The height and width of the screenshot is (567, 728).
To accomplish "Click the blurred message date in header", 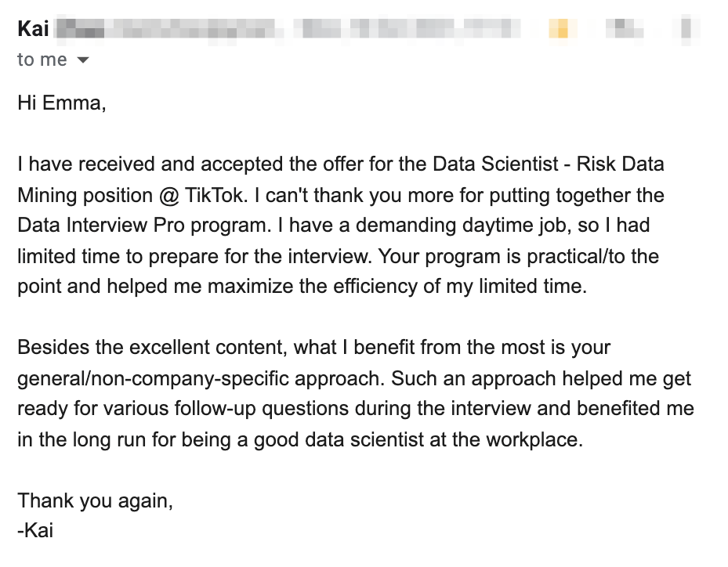I will tap(409, 28).
